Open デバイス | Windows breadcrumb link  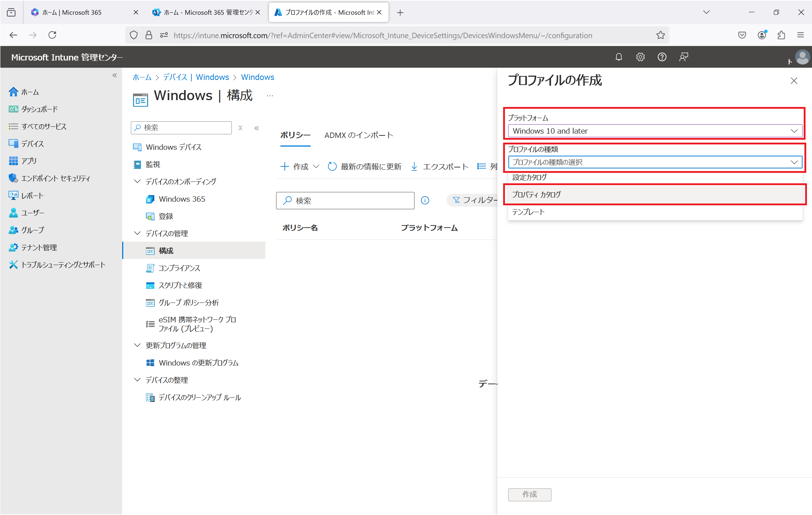(x=196, y=77)
